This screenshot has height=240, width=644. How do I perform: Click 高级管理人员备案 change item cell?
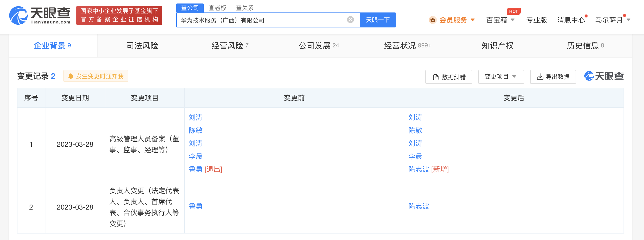(x=144, y=144)
